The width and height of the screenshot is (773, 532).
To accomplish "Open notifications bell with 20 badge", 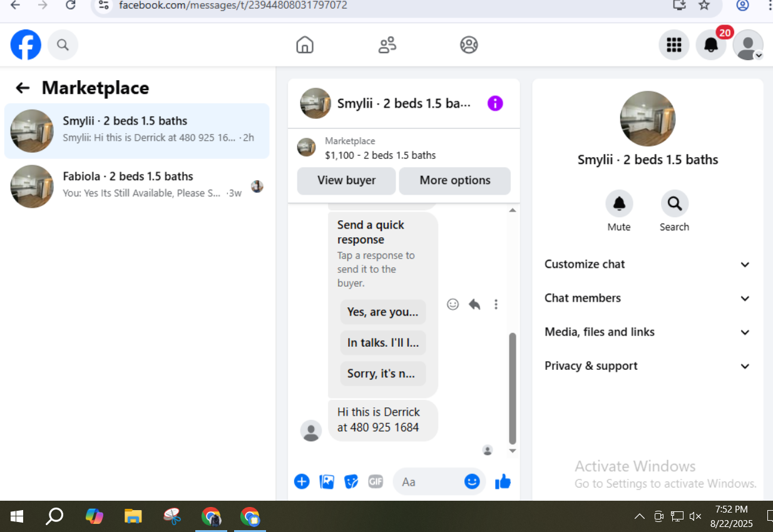I will (711, 45).
